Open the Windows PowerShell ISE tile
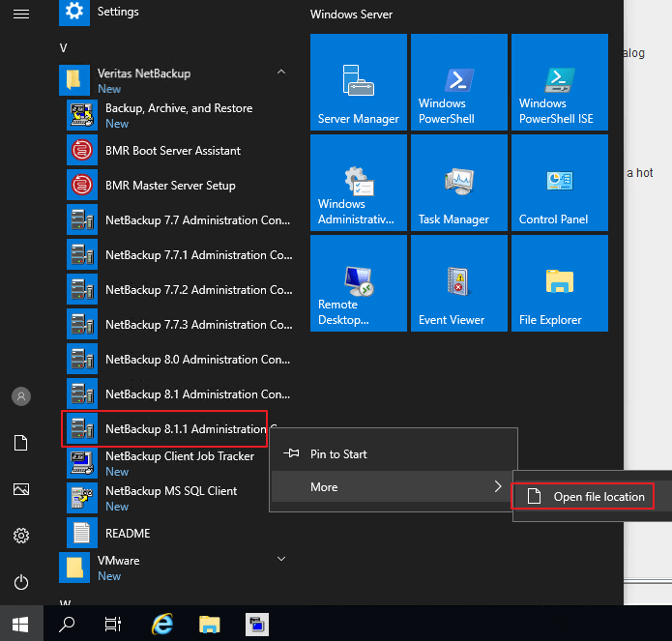 click(560, 82)
